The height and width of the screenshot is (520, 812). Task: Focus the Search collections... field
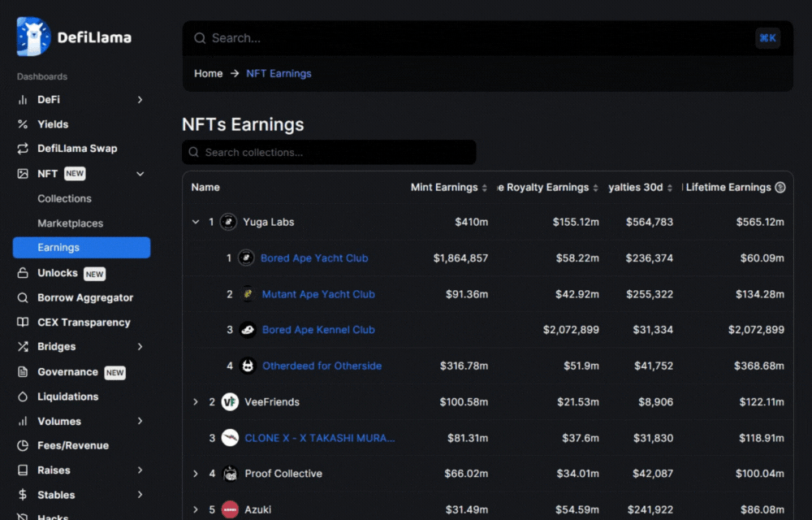coord(329,152)
